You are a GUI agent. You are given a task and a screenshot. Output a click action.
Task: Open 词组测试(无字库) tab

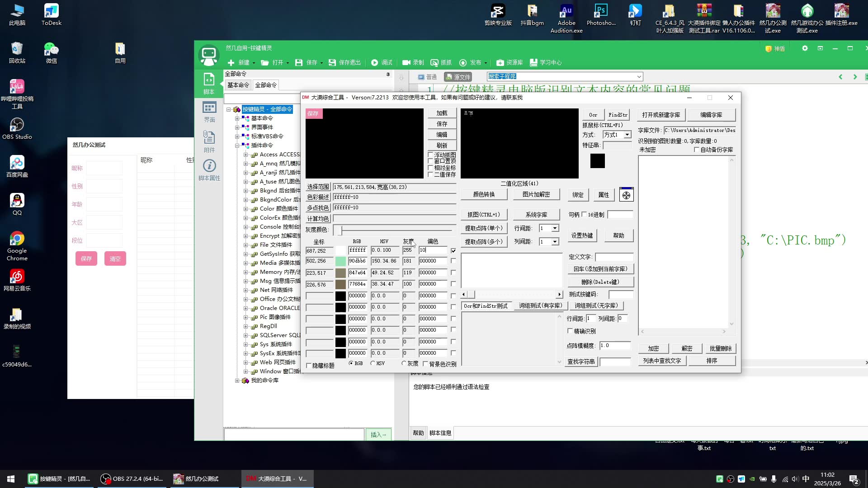tap(596, 306)
